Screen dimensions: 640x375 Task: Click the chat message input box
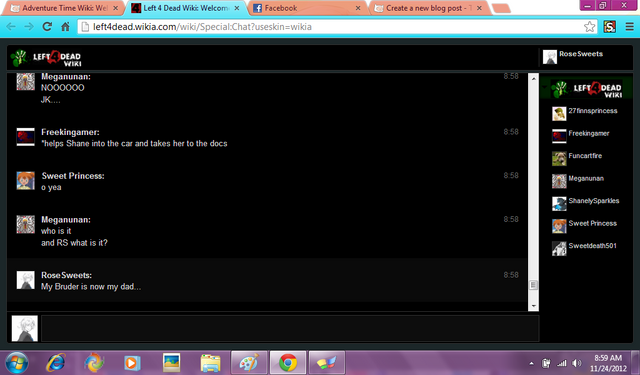[290, 328]
